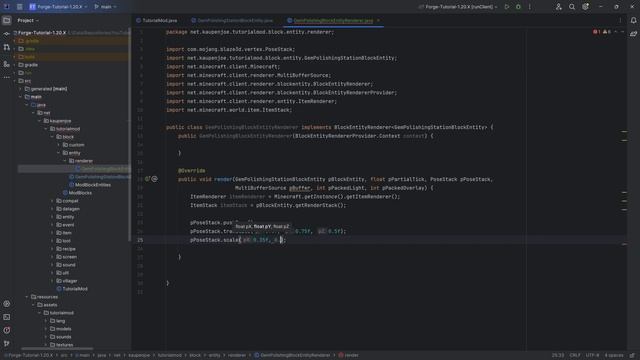Switch to GemPolishingStationBlockEntity.java tab
The image size is (640, 360).
click(232, 20)
